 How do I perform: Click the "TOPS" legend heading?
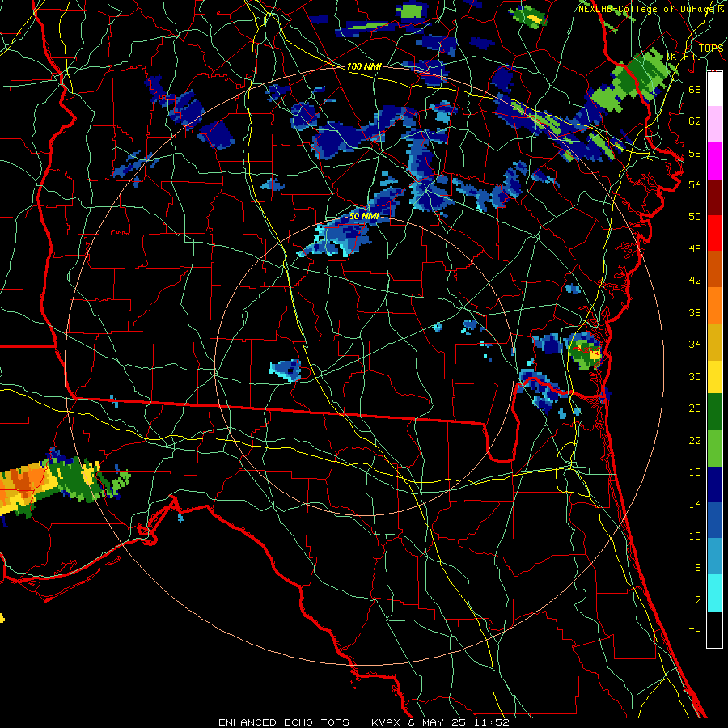[711, 49]
